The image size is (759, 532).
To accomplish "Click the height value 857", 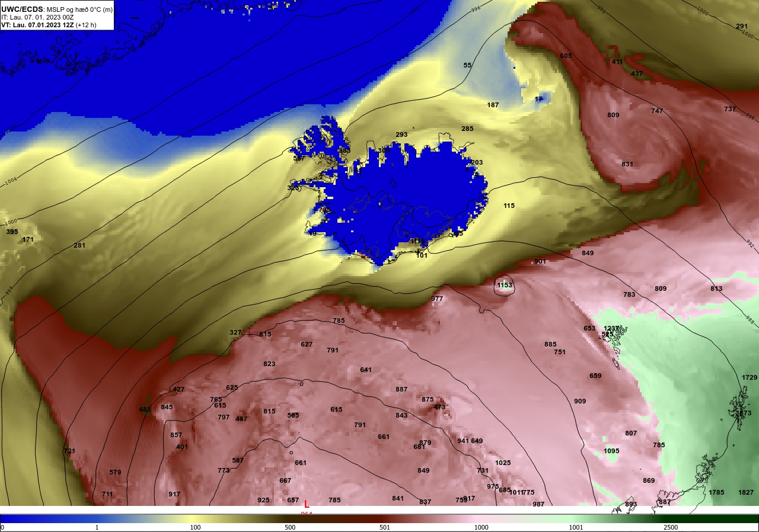I will coord(176,435).
